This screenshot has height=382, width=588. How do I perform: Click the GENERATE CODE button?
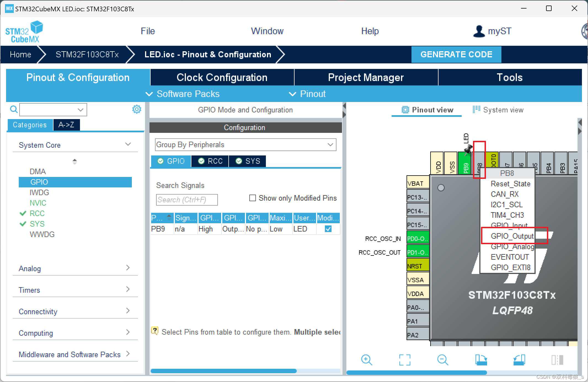pyautogui.click(x=456, y=54)
